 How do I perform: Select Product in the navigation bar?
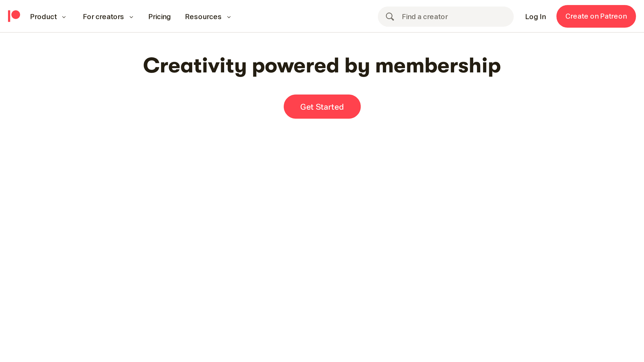tap(43, 17)
